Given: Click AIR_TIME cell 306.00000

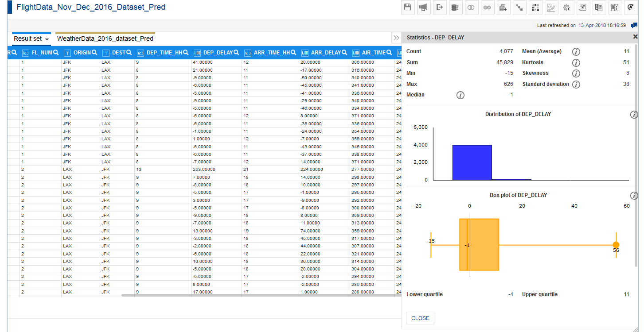Looking at the screenshot, I should coord(372,62).
